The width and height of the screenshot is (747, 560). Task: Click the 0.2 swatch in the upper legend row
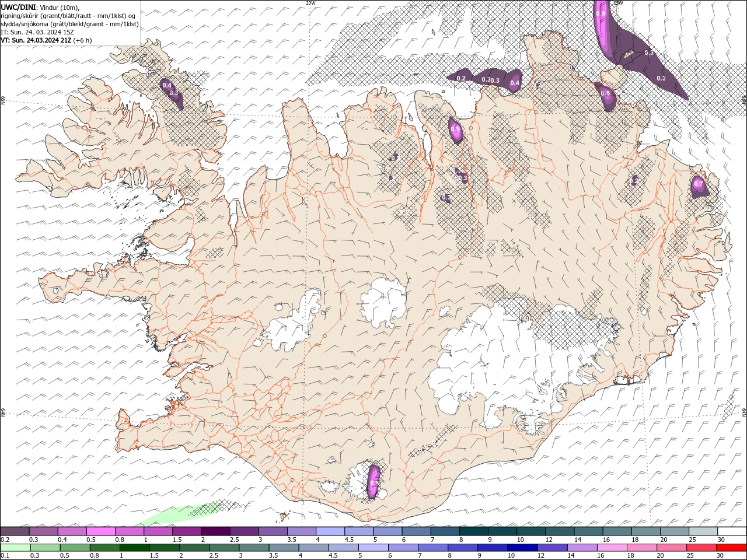[15, 531]
